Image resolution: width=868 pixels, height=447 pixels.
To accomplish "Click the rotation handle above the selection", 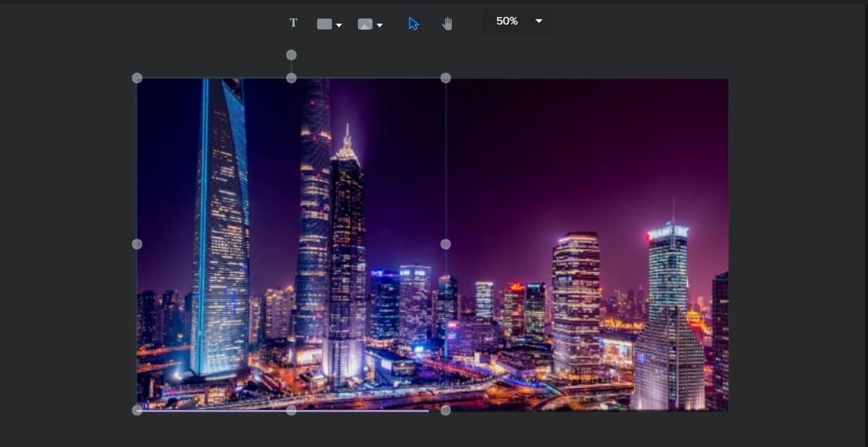I will [x=291, y=55].
